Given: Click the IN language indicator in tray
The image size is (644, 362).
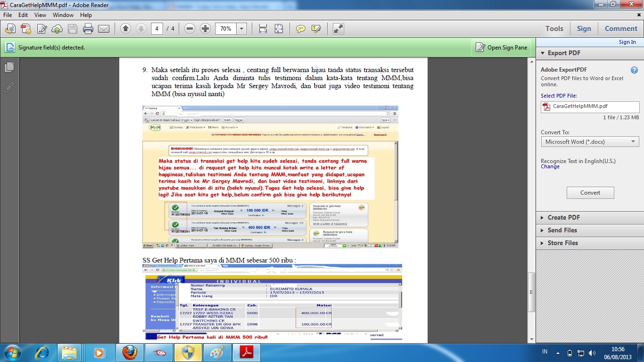Looking at the screenshot, I should tap(545, 352).
